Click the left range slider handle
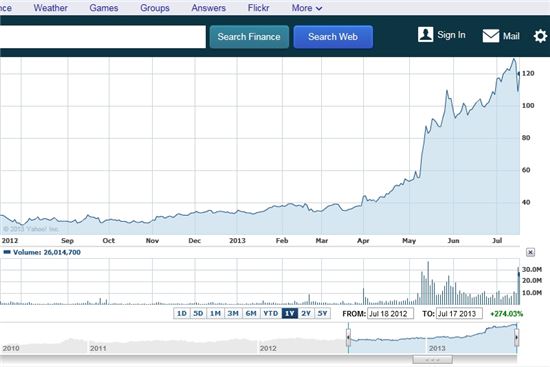This screenshot has height=367, width=550. [348, 338]
